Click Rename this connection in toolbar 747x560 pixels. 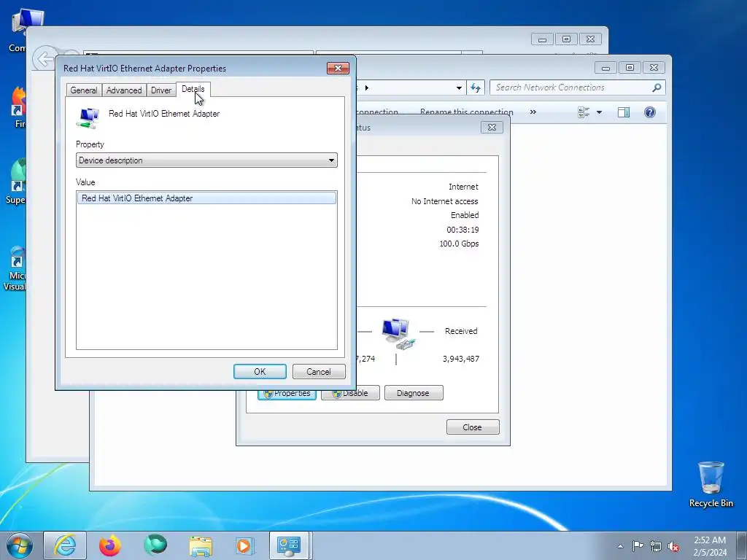pos(466,112)
